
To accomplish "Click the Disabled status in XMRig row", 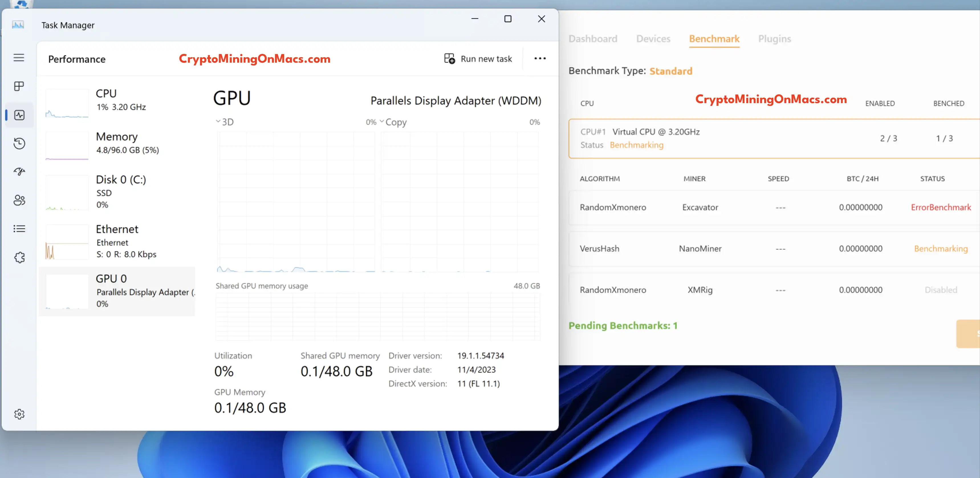I will (941, 290).
